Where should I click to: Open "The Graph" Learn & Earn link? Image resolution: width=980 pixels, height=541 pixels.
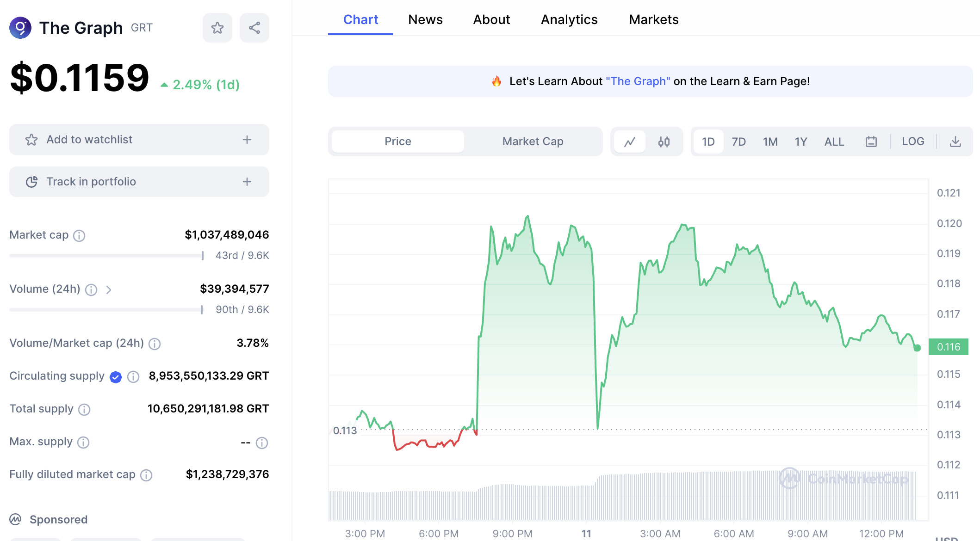[x=638, y=81]
